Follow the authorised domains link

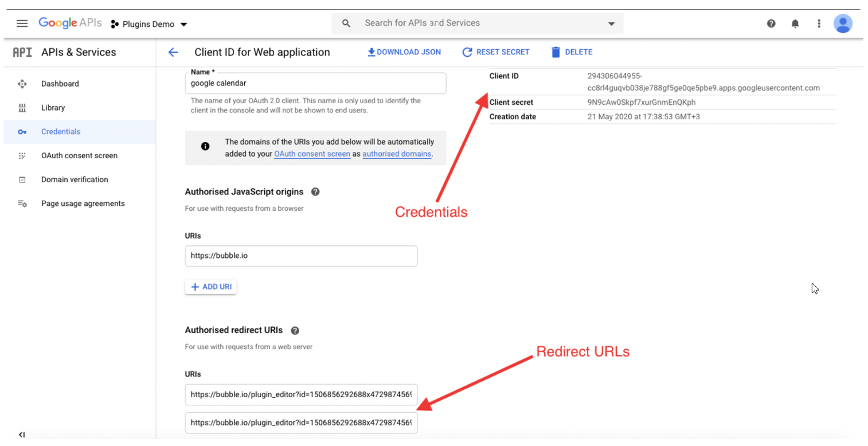397,154
